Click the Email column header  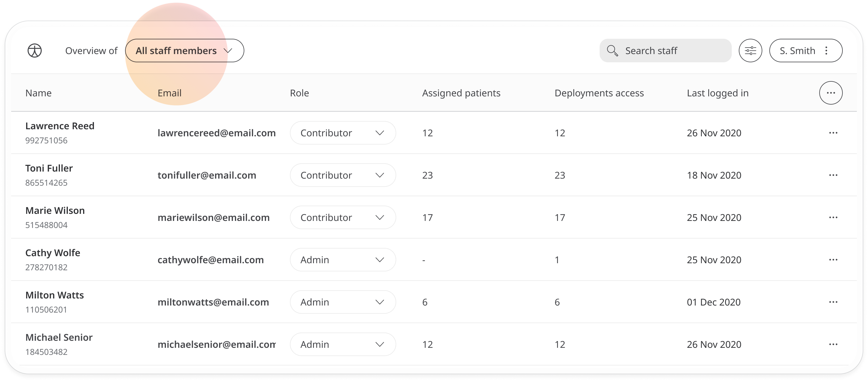click(169, 93)
